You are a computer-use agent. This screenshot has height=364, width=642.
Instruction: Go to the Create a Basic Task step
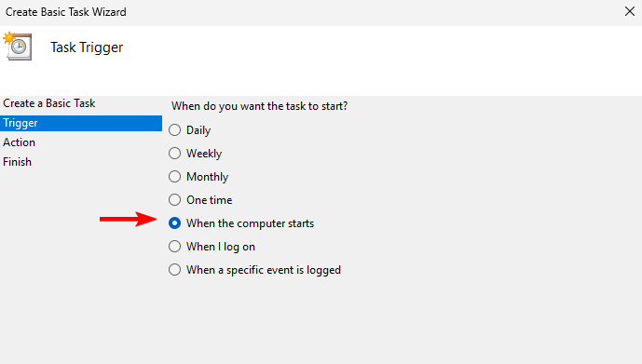tap(49, 103)
